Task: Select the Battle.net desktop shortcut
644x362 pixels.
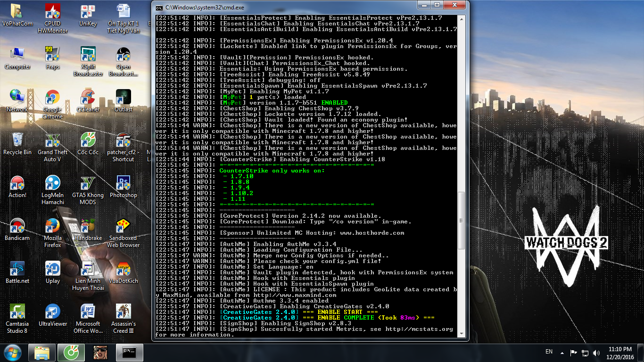Action: click(x=17, y=270)
